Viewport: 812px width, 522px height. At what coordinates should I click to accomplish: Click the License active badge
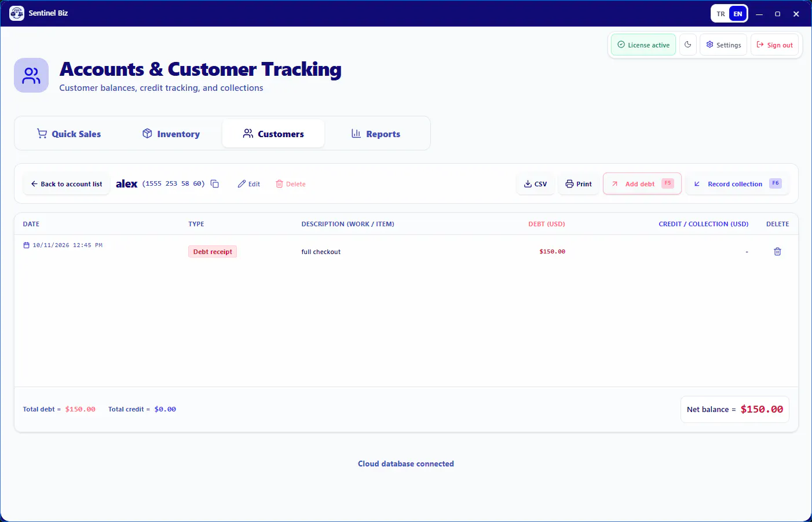click(643, 45)
